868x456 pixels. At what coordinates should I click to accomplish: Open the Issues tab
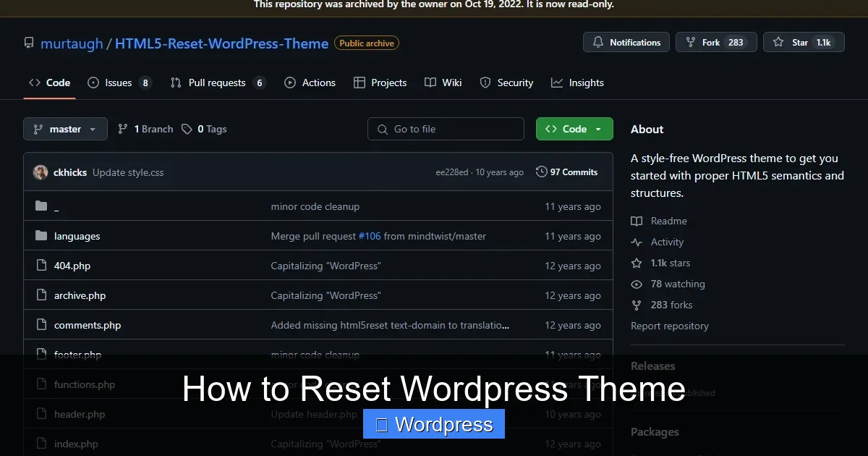119,83
